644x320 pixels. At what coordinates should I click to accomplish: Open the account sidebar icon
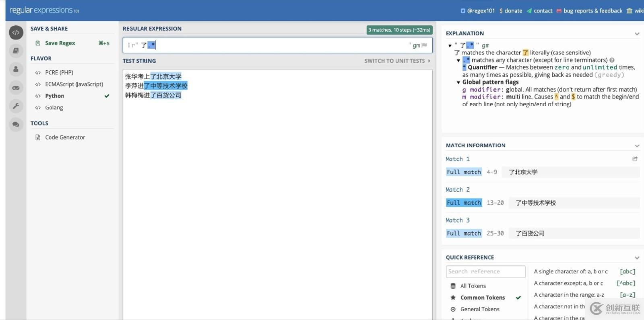click(16, 69)
